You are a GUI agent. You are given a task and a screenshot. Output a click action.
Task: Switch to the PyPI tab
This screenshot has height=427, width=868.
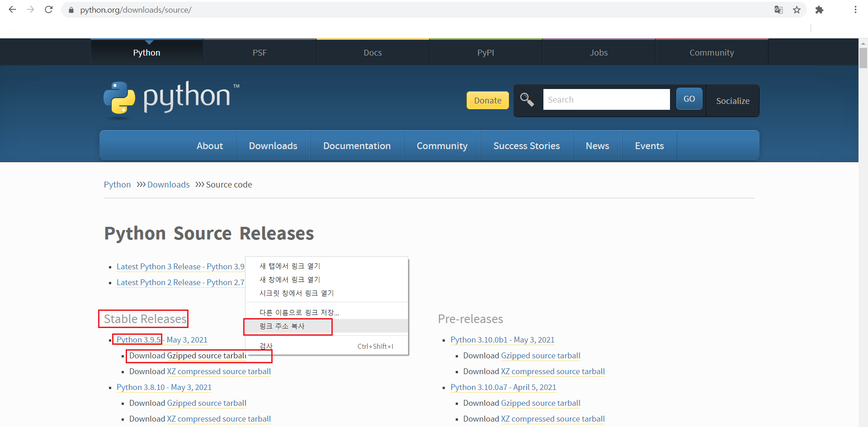tap(486, 52)
